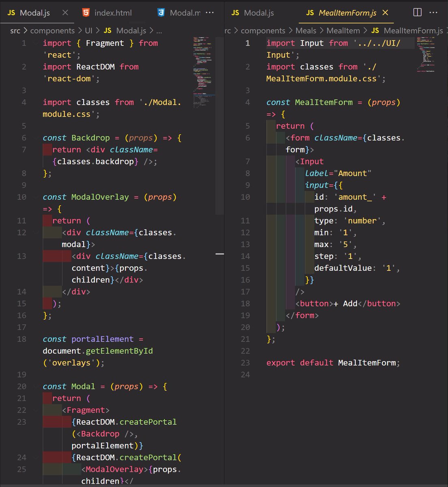Screen dimensions: 448x487
Task: Click '+ Add' button markup line
Action: tap(348, 304)
